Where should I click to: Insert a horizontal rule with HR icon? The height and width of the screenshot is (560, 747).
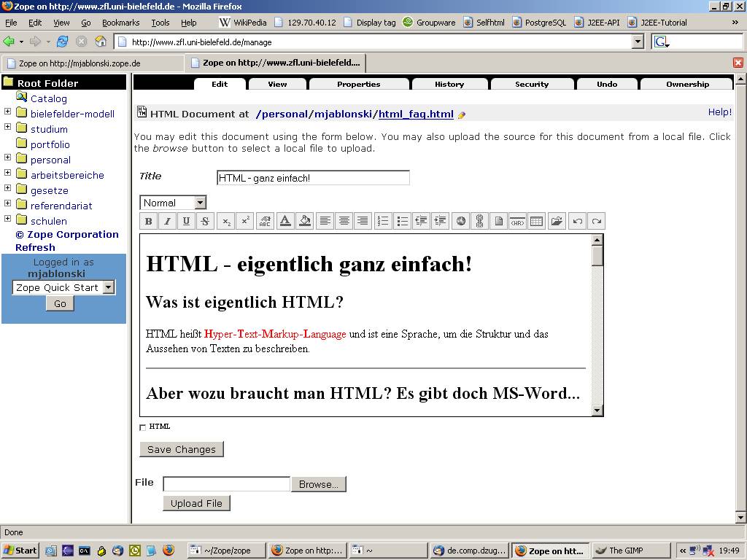tap(517, 222)
